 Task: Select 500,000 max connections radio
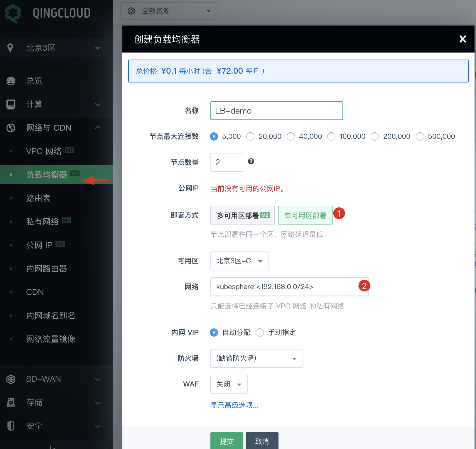point(420,136)
